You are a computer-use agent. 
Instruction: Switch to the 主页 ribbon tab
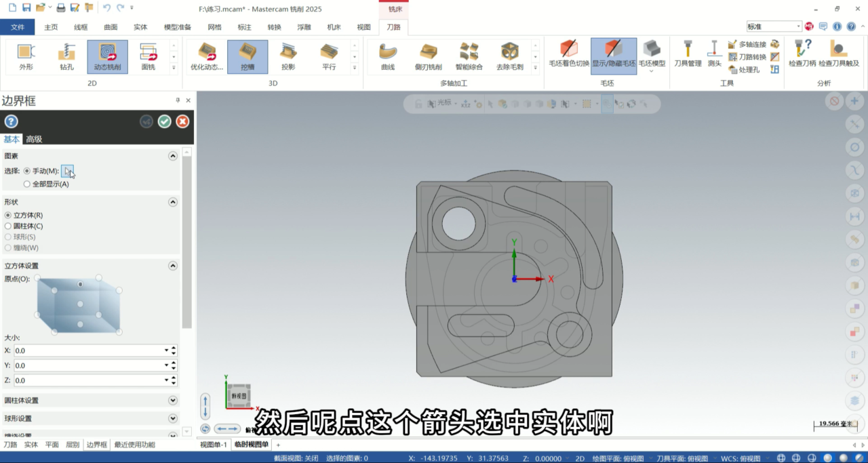click(51, 27)
